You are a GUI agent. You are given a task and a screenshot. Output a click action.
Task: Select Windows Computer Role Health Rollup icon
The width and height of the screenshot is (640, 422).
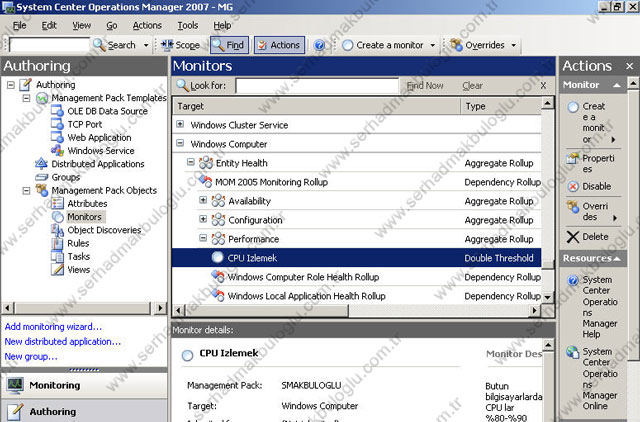click(218, 276)
